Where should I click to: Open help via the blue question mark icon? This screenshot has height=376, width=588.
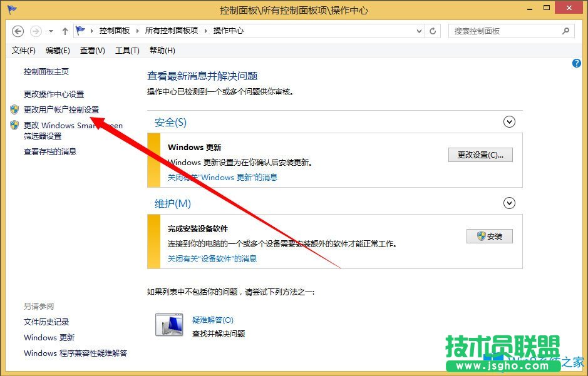click(577, 63)
